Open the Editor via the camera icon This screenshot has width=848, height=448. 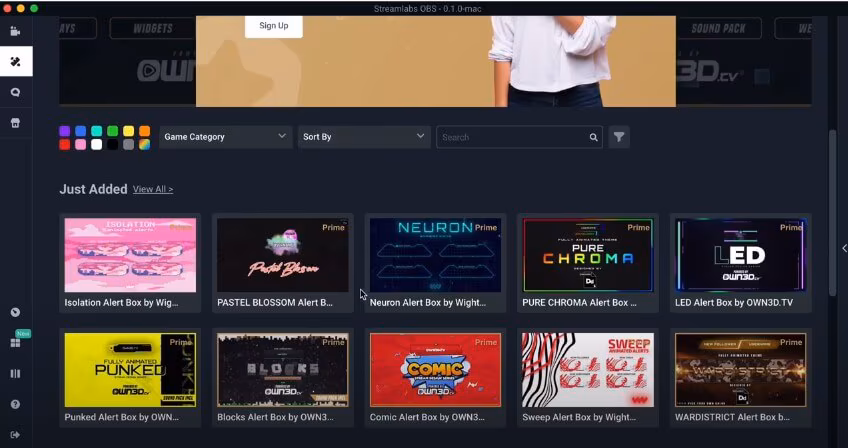15,31
